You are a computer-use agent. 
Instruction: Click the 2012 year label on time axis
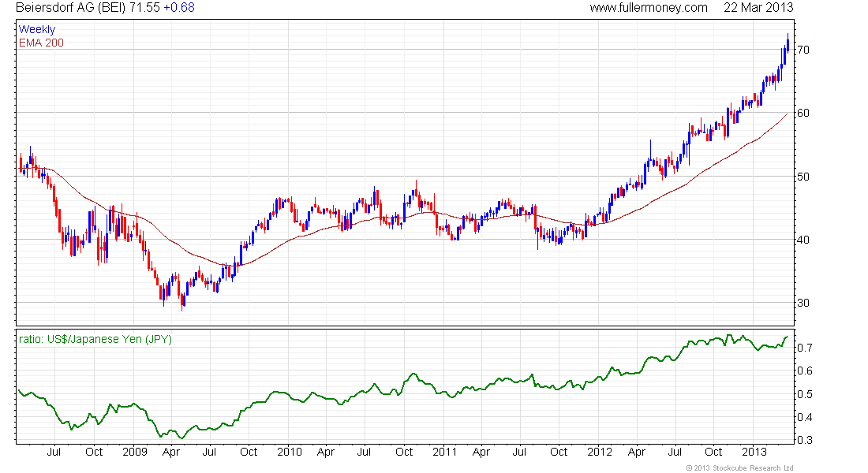[600, 452]
